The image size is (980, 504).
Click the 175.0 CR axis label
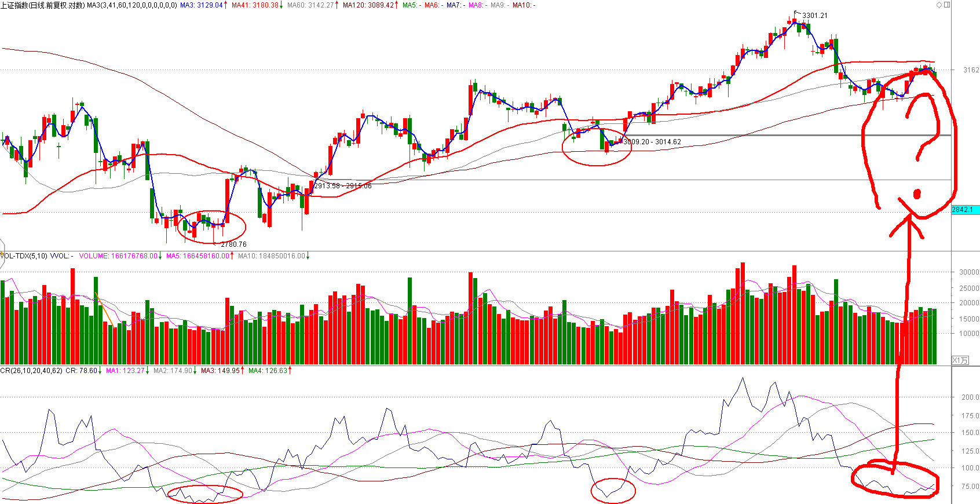coord(970,415)
